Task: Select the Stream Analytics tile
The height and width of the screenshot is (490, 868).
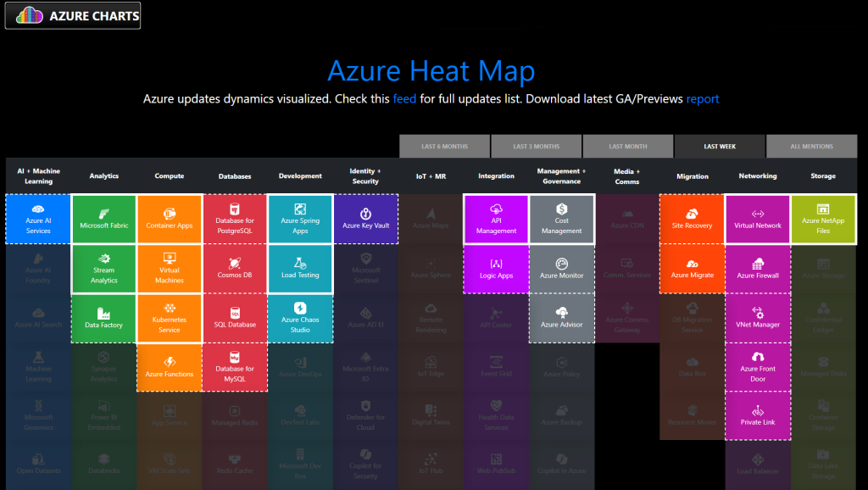Action: pos(103,269)
